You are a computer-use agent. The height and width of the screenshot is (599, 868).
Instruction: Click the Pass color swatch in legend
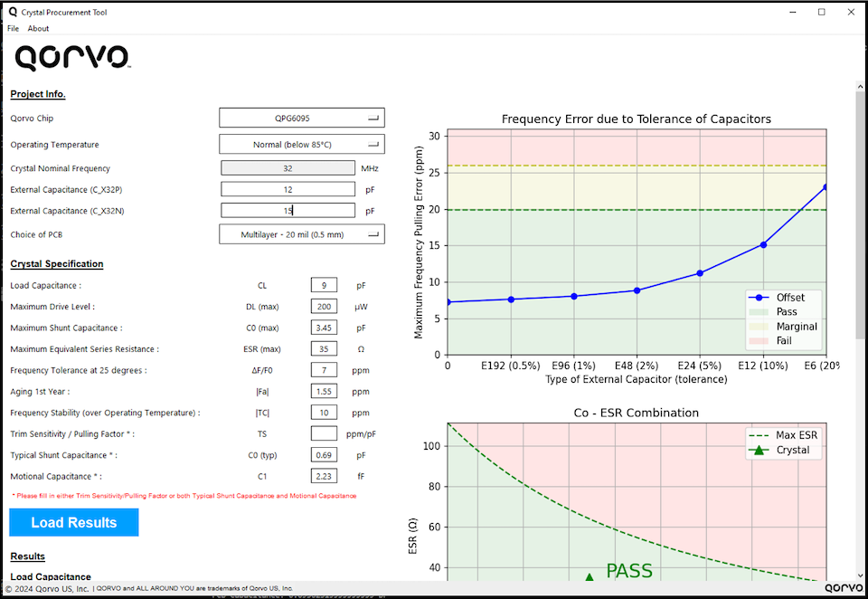click(758, 312)
